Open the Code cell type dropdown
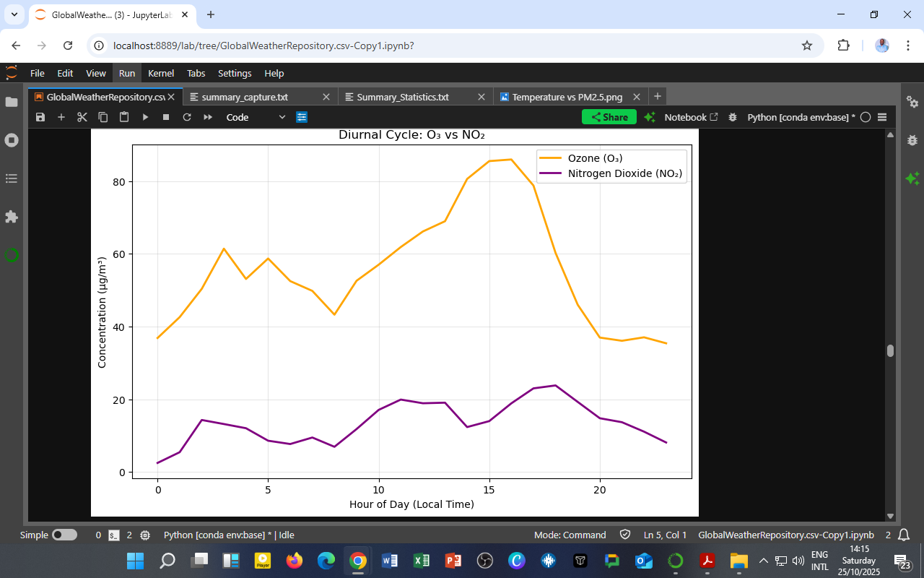This screenshot has height=578, width=924. [x=256, y=117]
